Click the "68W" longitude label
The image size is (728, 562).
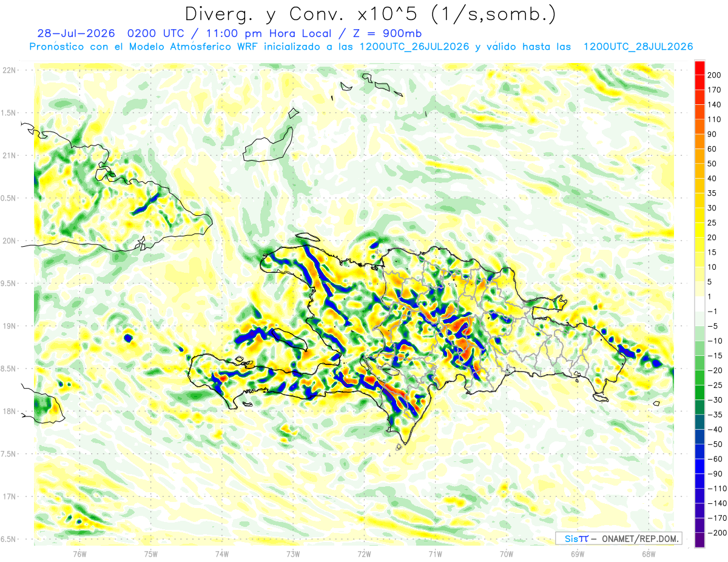(x=648, y=554)
